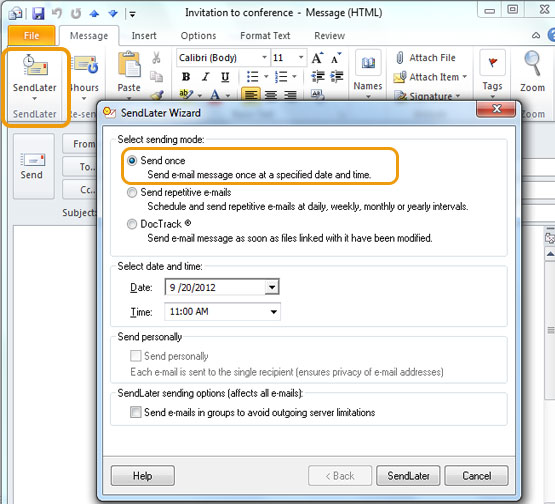Select the Send once radio button
The image size is (555, 504).
pyautogui.click(x=132, y=161)
